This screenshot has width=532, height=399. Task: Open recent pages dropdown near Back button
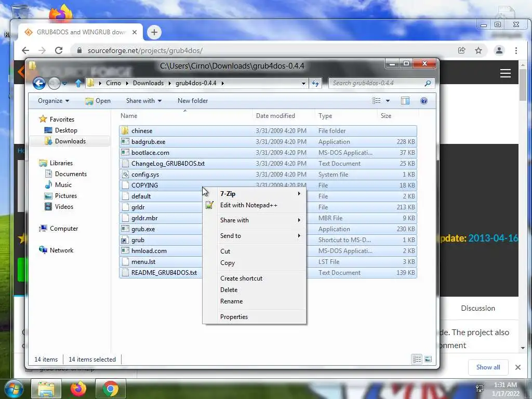coord(64,83)
